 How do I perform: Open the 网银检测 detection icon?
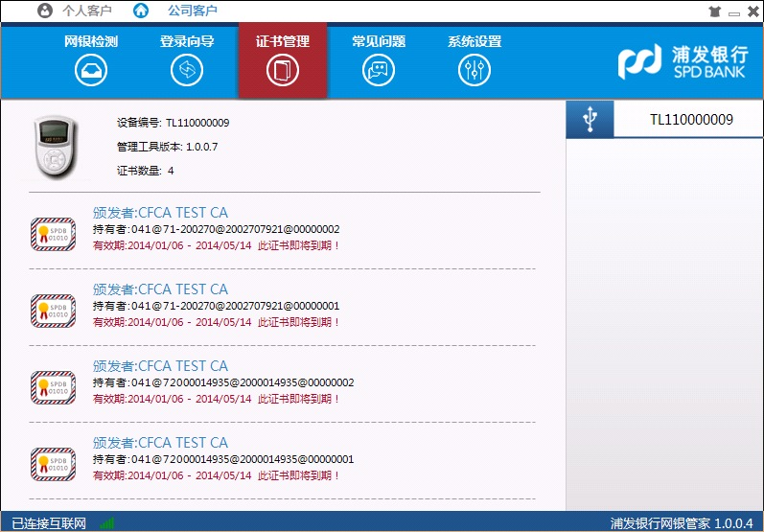pyautogui.click(x=91, y=69)
